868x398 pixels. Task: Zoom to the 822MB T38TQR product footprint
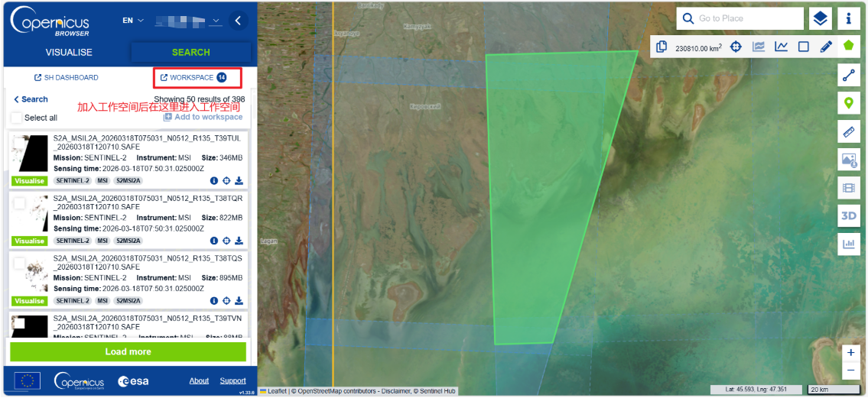tap(226, 241)
